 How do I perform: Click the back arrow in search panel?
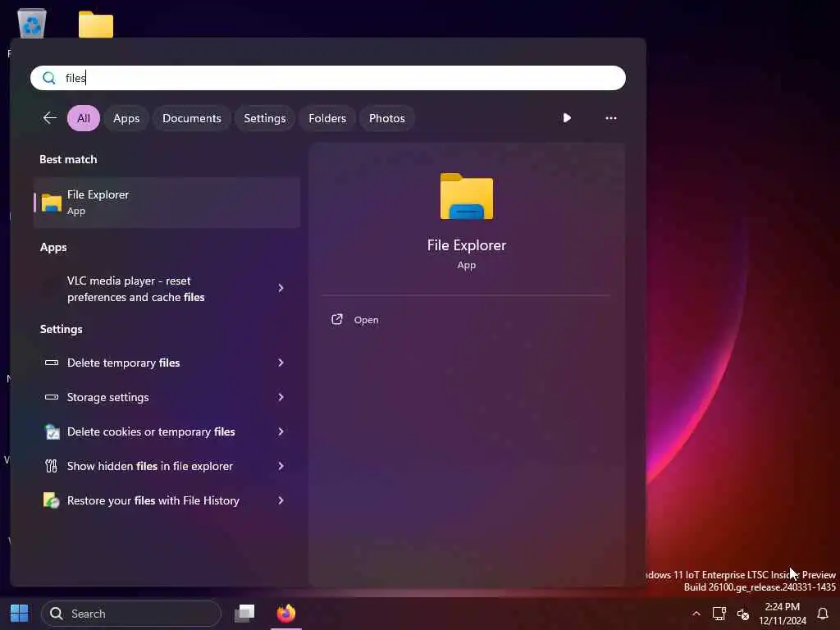click(50, 118)
